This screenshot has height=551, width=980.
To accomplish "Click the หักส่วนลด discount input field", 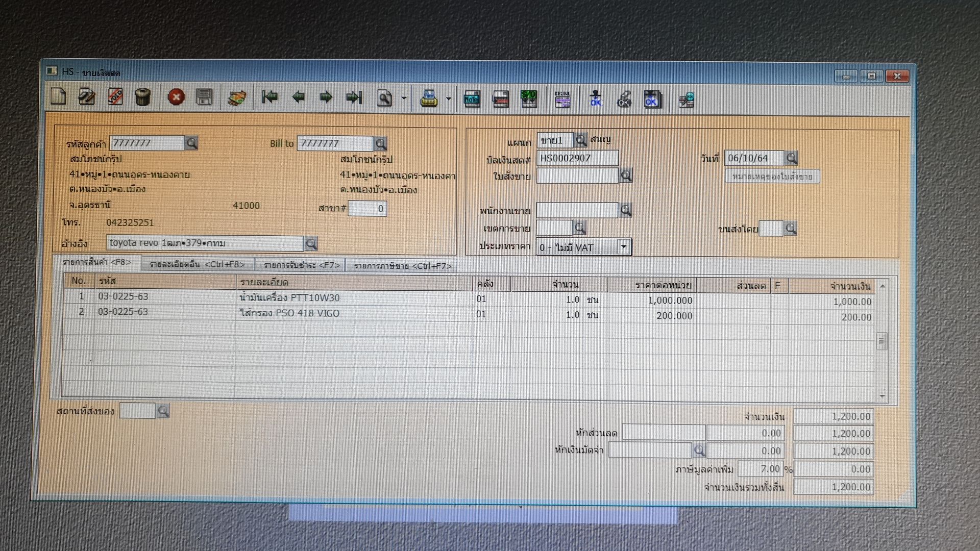I will [664, 433].
